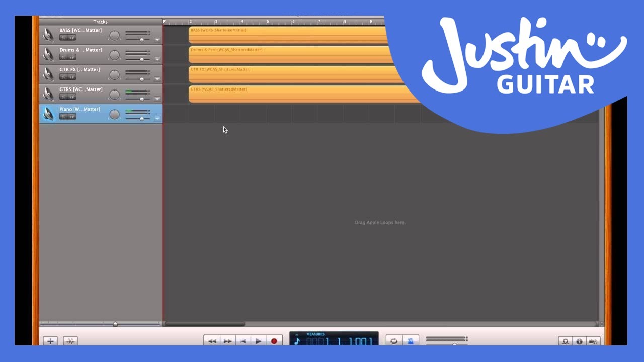Open the MEASURES LCD mode selector
This screenshot has height=362, width=644.
coord(315,334)
